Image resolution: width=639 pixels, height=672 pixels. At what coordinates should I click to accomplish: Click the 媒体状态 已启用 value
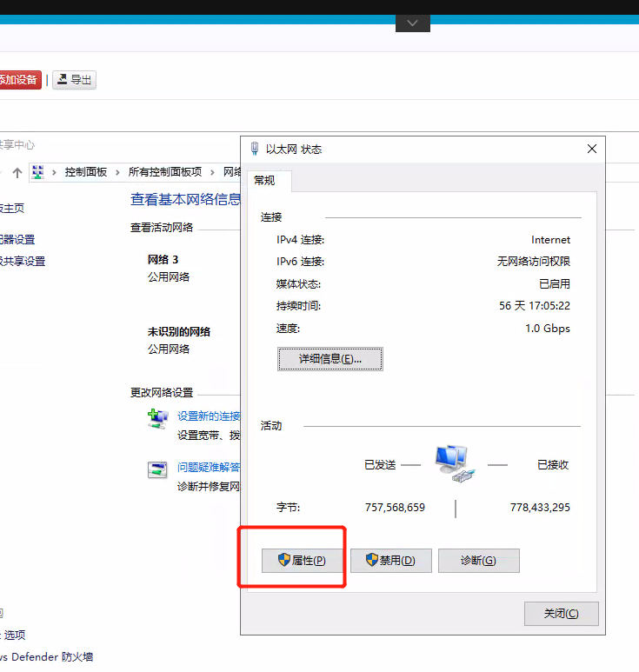555,283
